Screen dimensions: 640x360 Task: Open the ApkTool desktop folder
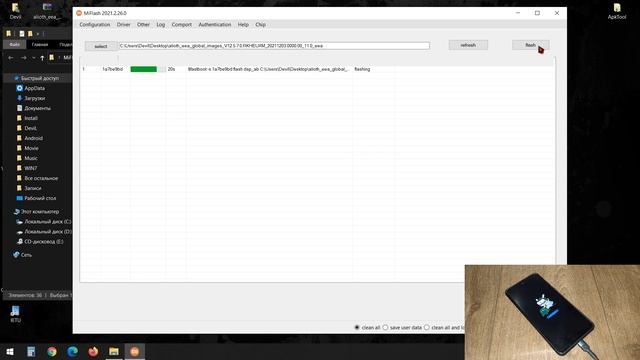click(x=617, y=11)
